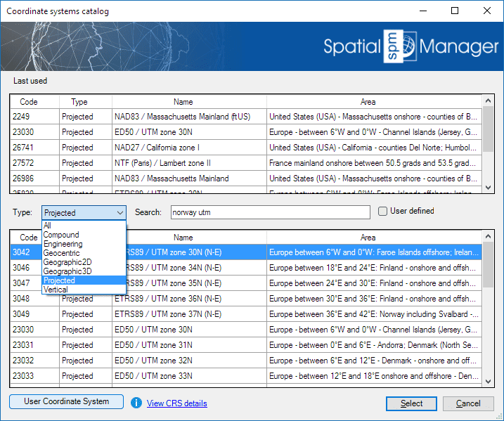Click the Search field containing norway utm
Image resolution: width=504 pixels, height=421 pixels.
pos(270,212)
